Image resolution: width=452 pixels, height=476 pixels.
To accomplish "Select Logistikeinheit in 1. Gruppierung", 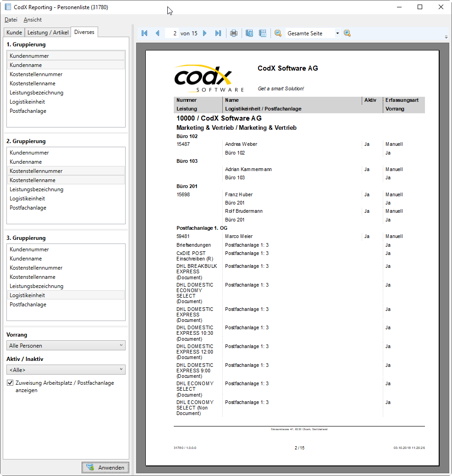I will [x=66, y=102].
